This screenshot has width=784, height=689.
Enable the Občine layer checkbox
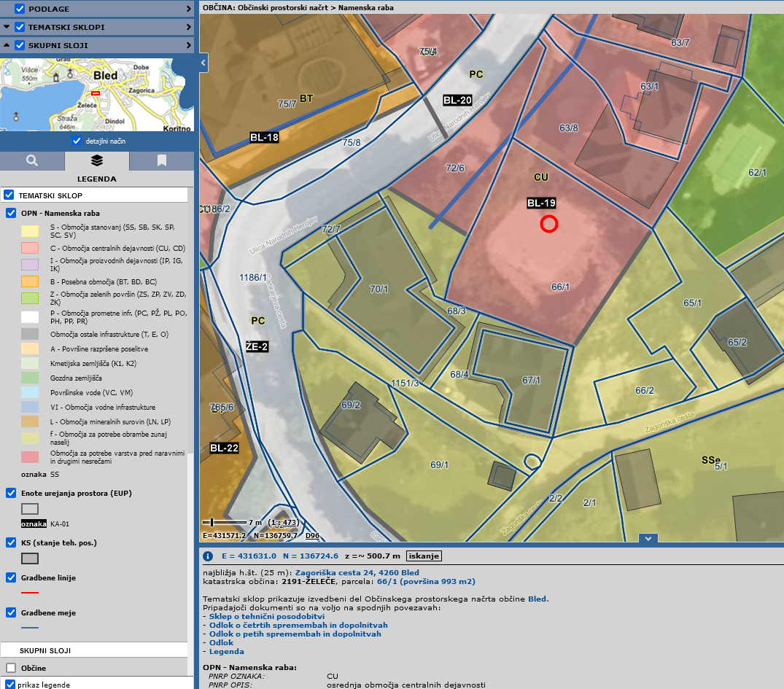point(11,668)
